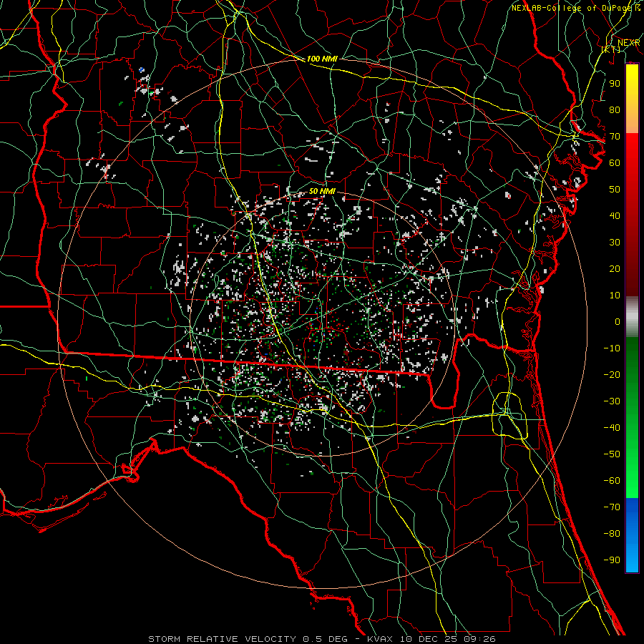The width and height of the screenshot is (644, 644).
Task: Click the "STORM RELATIVE VELOCITY 0.5 DEG" caption
Action: (x=248, y=639)
